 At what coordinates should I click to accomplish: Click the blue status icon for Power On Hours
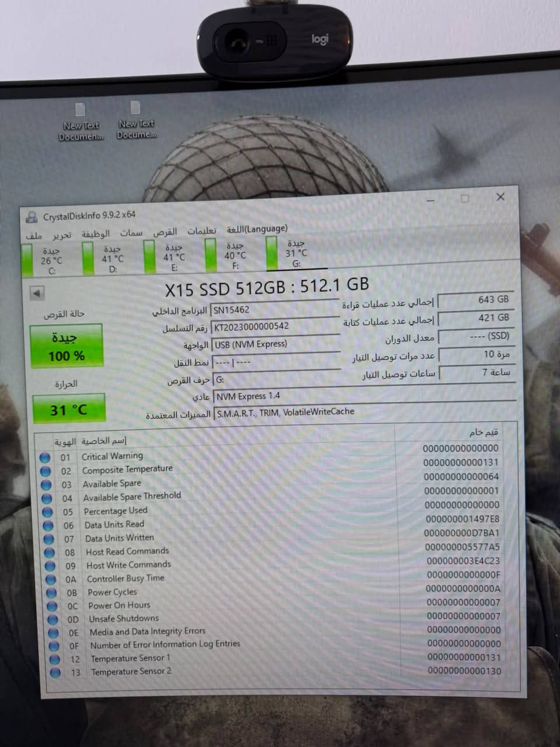52,606
